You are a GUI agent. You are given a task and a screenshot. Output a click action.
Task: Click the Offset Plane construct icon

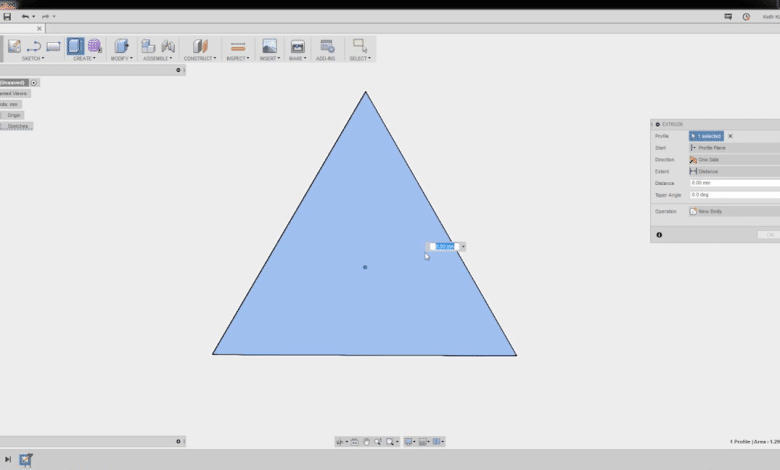200,46
